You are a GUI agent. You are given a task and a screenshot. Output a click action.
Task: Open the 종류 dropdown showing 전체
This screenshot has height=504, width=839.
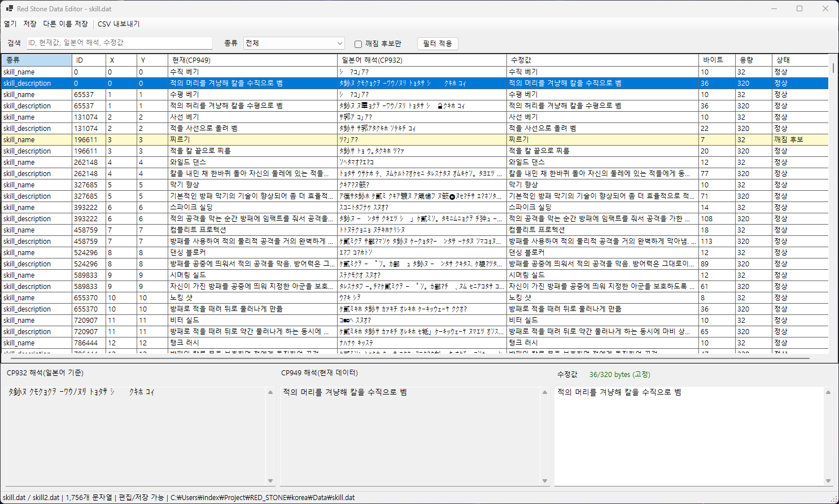[x=294, y=43]
